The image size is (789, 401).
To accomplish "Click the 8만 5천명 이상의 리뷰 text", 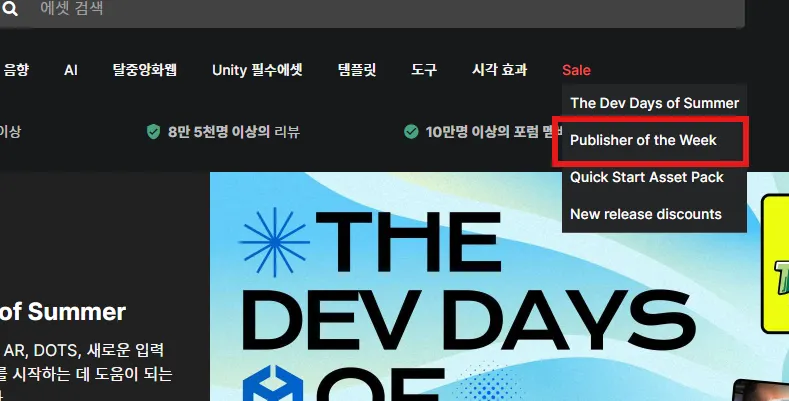I will pos(233,132).
